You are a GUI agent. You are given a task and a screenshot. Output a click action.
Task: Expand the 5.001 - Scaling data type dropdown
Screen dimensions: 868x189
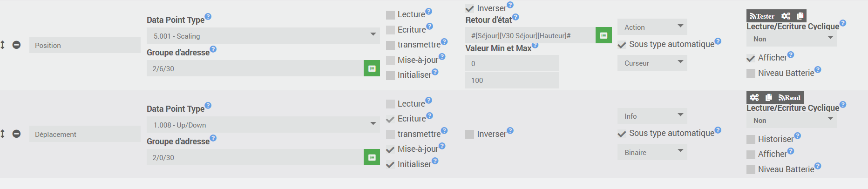pyautogui.click(x=263, y=36)
